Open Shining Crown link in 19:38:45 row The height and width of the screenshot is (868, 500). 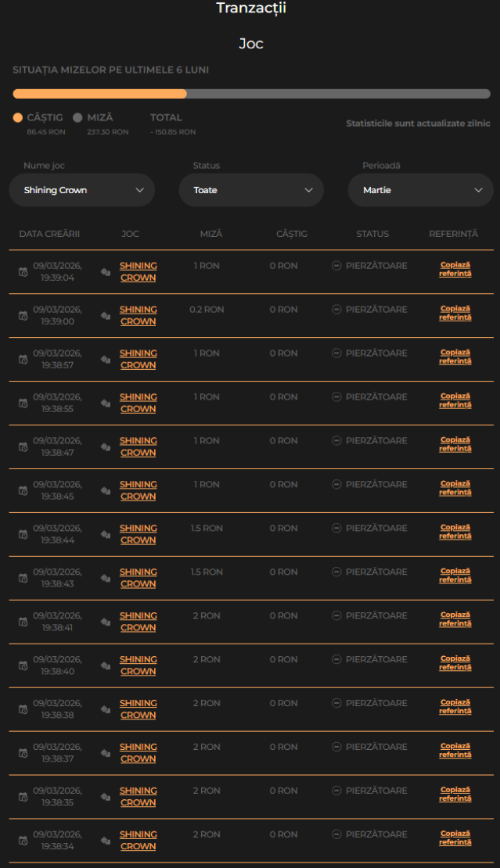138,490
